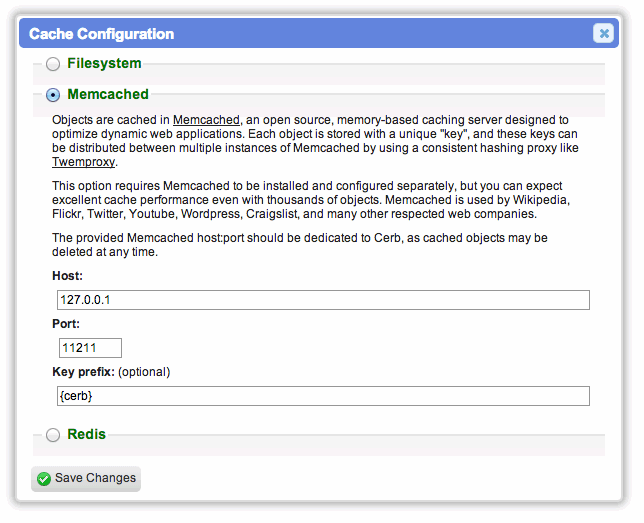Focus the Host field containing 127.0.0.1
The width and height of the screenshot is (644, 523).
coord(323,300)
